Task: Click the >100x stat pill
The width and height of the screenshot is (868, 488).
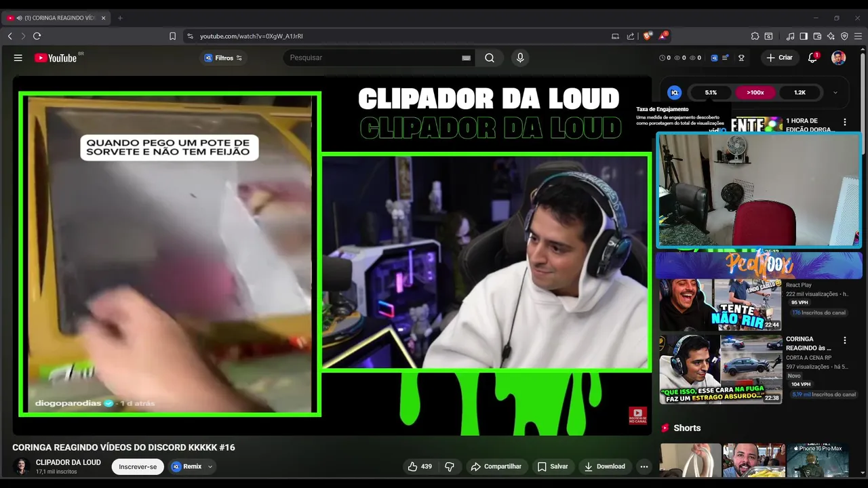Action: (x=755, y=92)
